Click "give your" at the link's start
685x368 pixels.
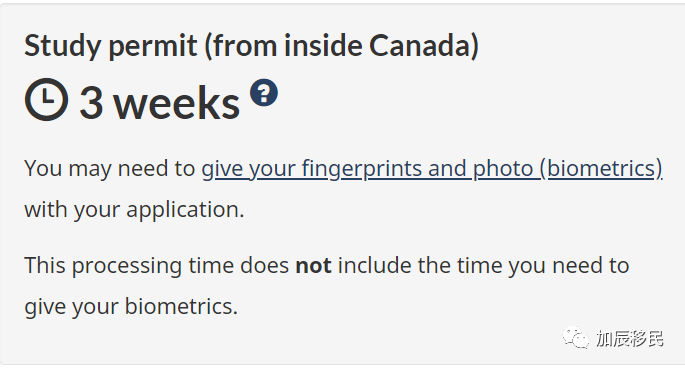point(249,169)
